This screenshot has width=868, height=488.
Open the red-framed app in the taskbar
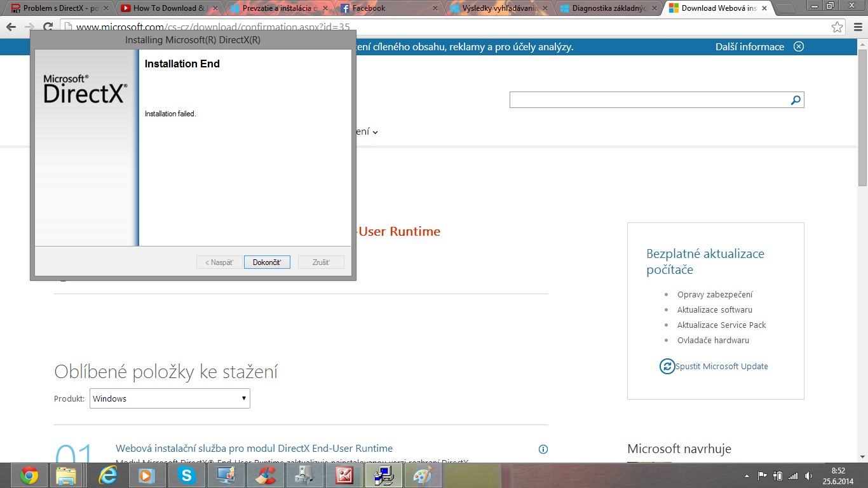coord(344,475)
